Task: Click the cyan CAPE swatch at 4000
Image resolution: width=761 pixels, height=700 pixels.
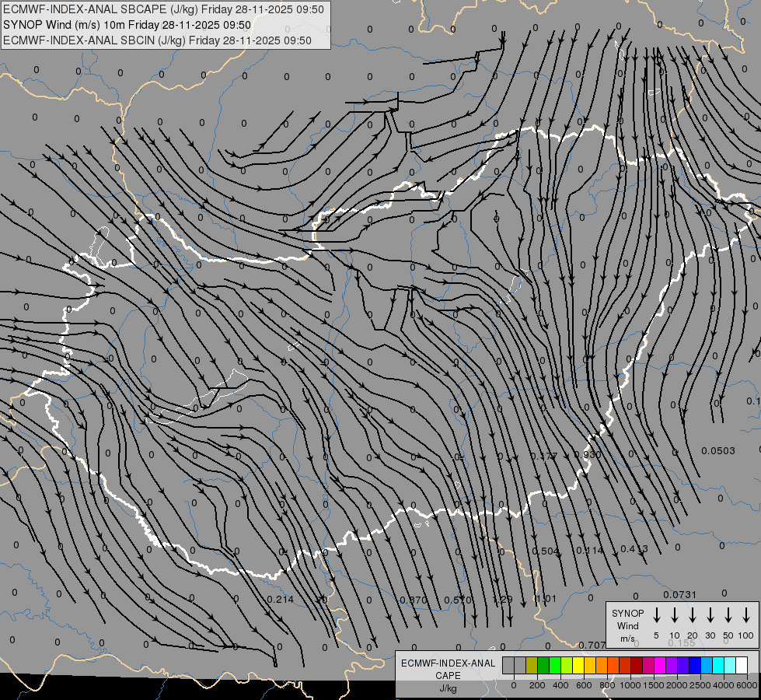Action: click(x=719, y=666)
